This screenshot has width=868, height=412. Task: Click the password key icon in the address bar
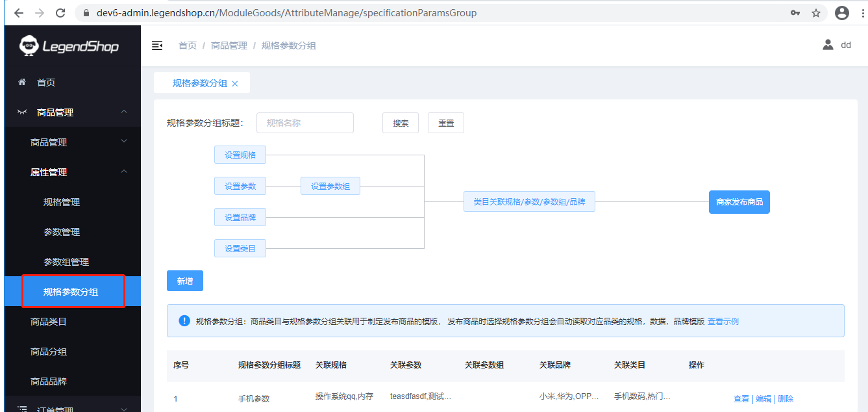tap(795, 13)
